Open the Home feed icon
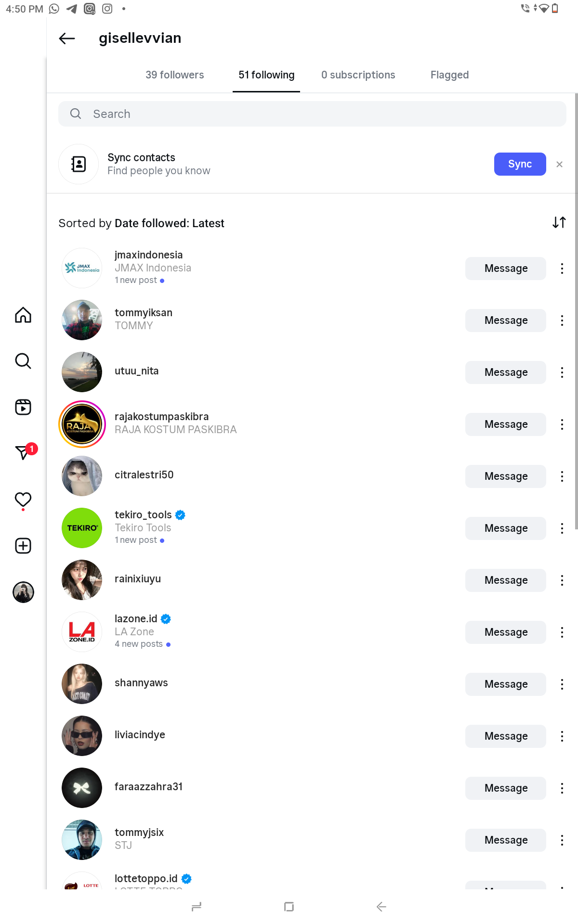 point(23,315)
